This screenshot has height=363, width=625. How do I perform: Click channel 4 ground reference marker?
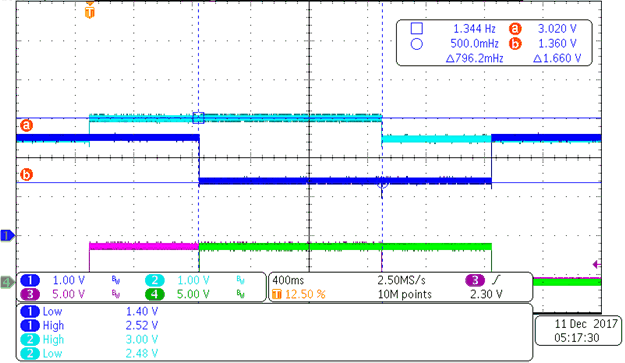click(x=7, y=283)
